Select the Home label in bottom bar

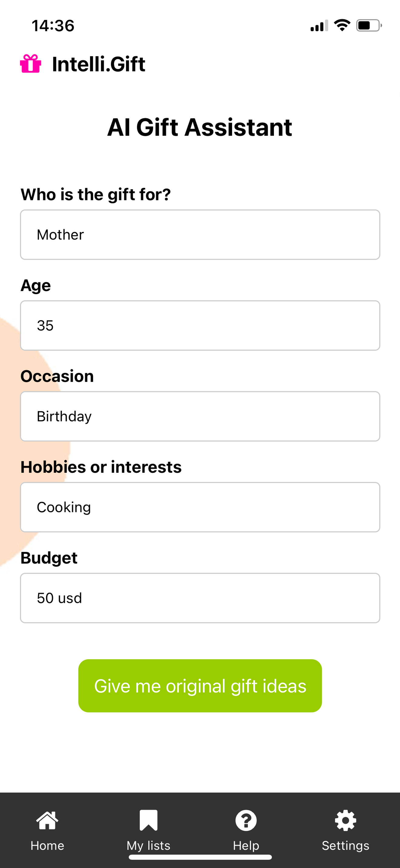(47, 845)
